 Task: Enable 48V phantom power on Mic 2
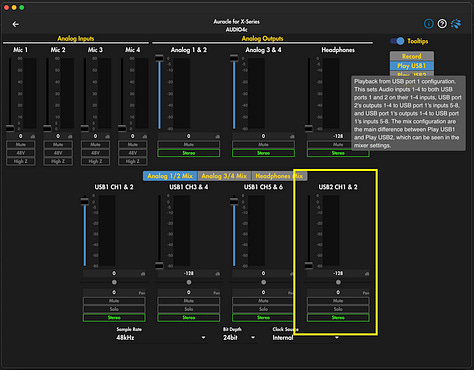[x=58, y=153]
